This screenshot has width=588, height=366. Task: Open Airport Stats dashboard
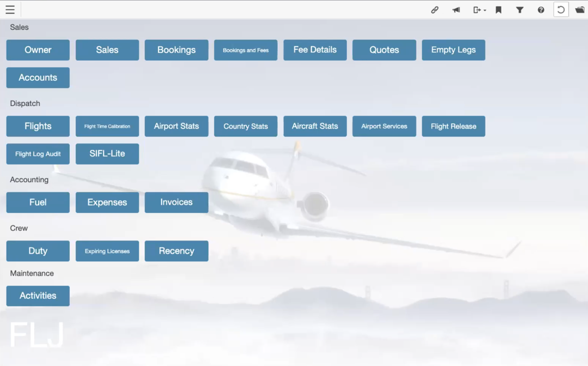pos(177,126)
